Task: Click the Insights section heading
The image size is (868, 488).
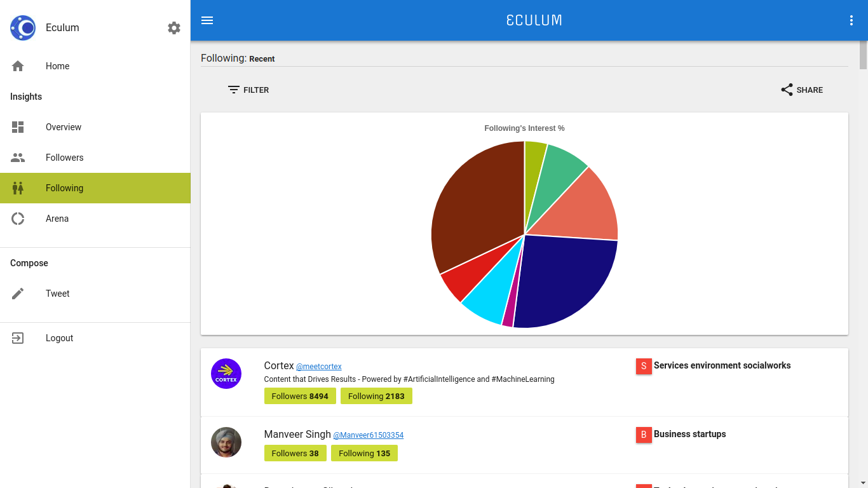Action: (x=26, y=97)
